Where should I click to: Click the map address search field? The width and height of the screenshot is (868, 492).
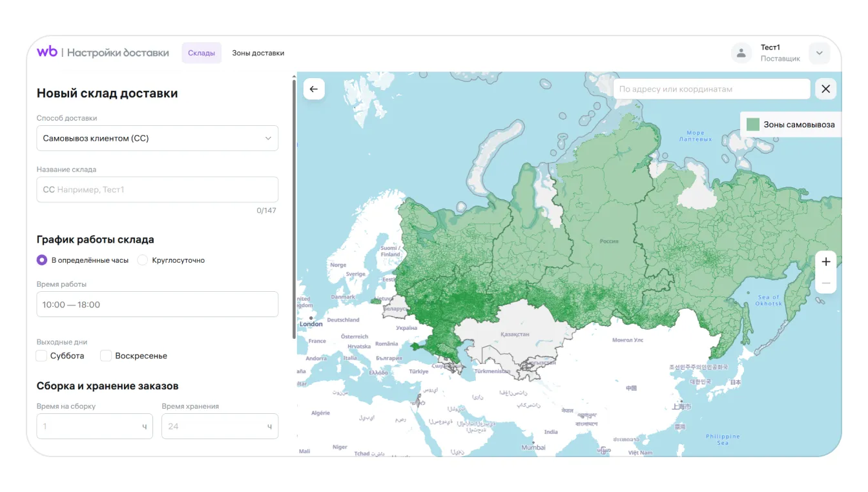pyautogui.click(x=711, y=89)
